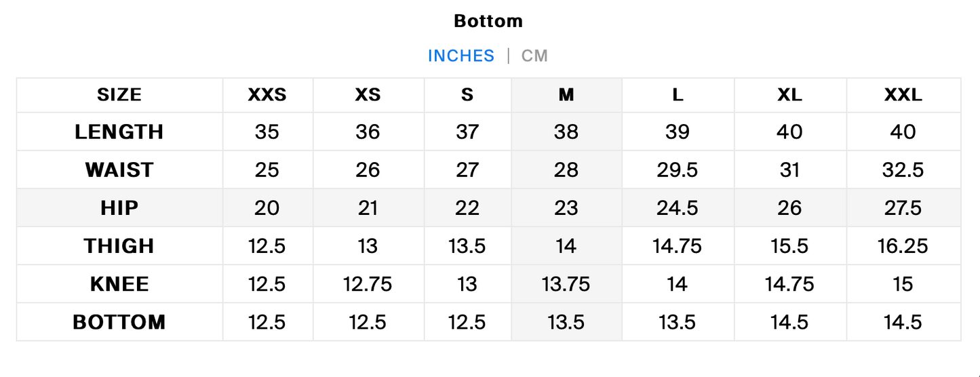Click the XXS size column header

tap(267, 95)
